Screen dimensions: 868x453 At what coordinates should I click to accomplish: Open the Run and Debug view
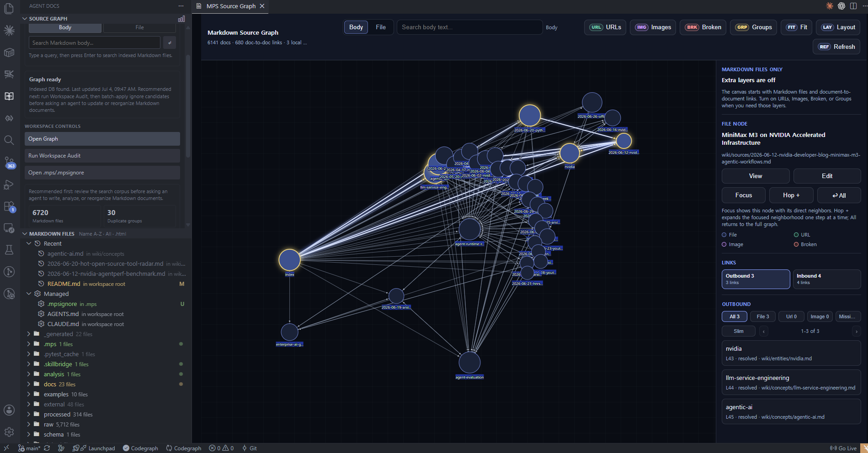pyautogui.click(x=9, y=184)
